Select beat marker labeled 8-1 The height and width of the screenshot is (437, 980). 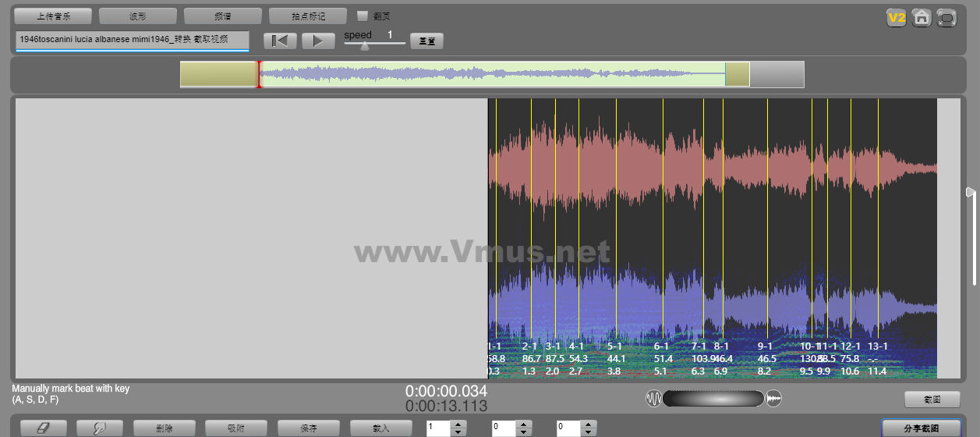[x=722, y=346]
